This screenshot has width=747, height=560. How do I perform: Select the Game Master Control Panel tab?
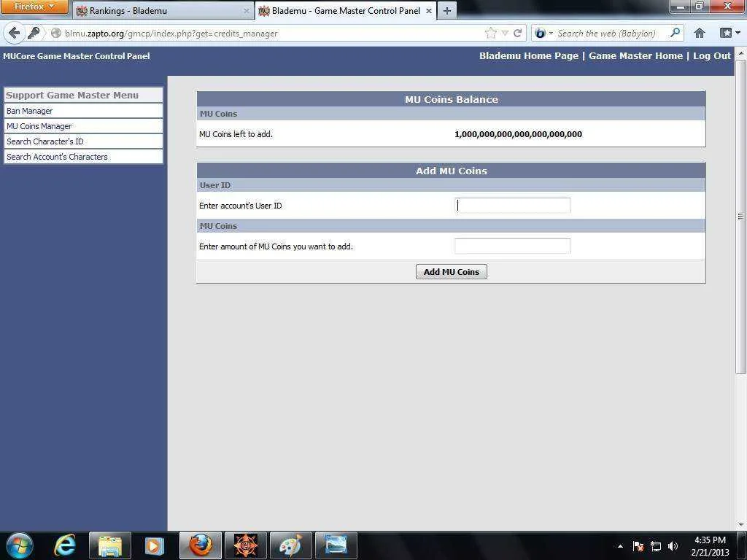click(x=347, y=10)
